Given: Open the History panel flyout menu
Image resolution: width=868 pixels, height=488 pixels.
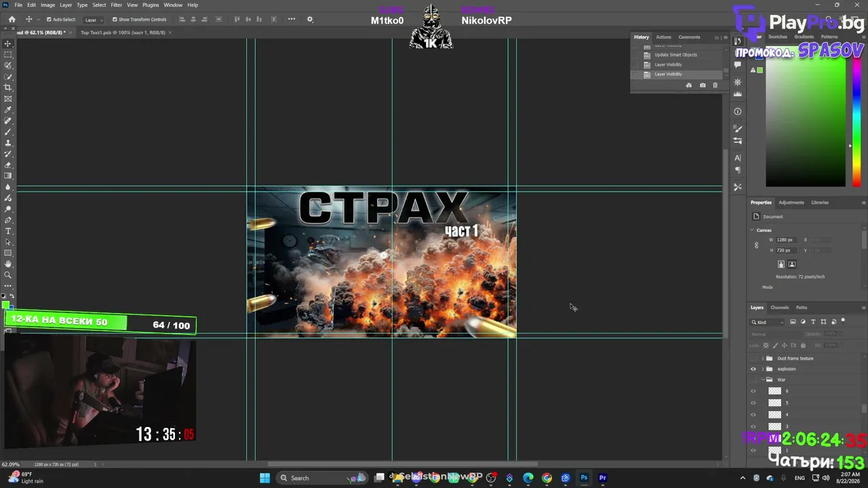Looking at the screenshot, I should (x=725, y=37).
